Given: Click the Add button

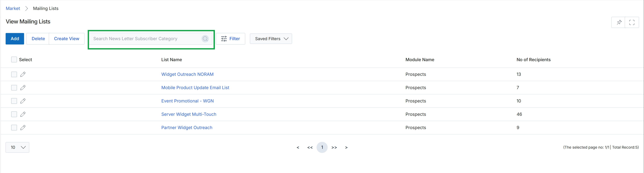Looking at the screenshot, I should [15, 39].
